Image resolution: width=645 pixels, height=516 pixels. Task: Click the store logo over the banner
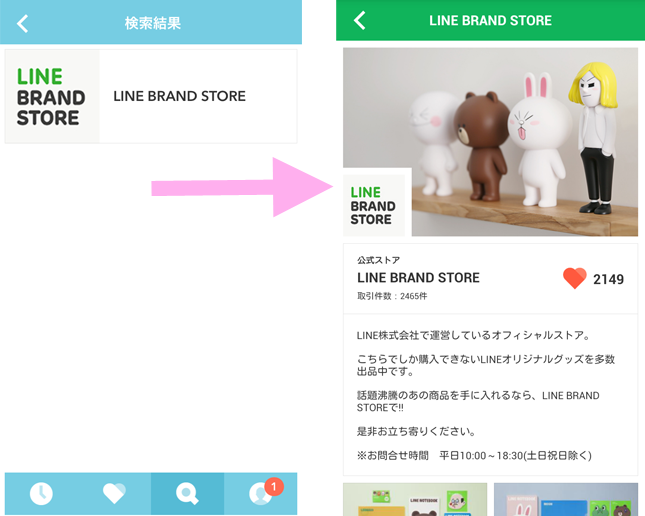374,205
